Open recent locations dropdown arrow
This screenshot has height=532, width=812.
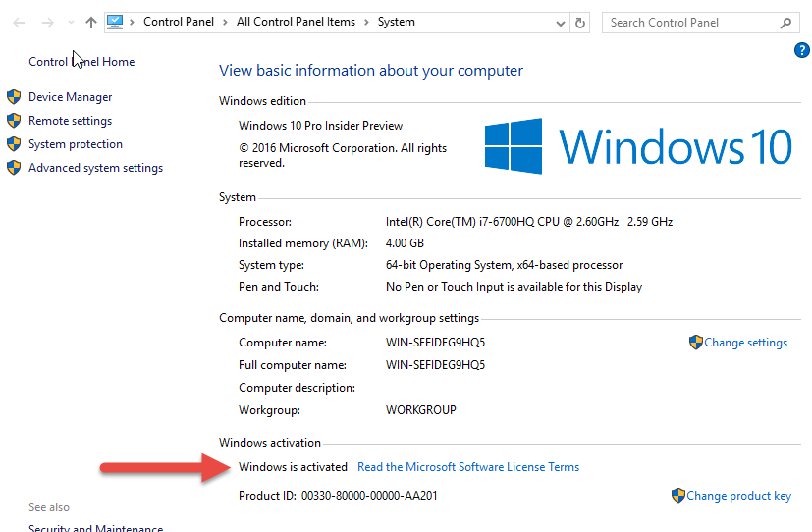click(x=71, y=23)
